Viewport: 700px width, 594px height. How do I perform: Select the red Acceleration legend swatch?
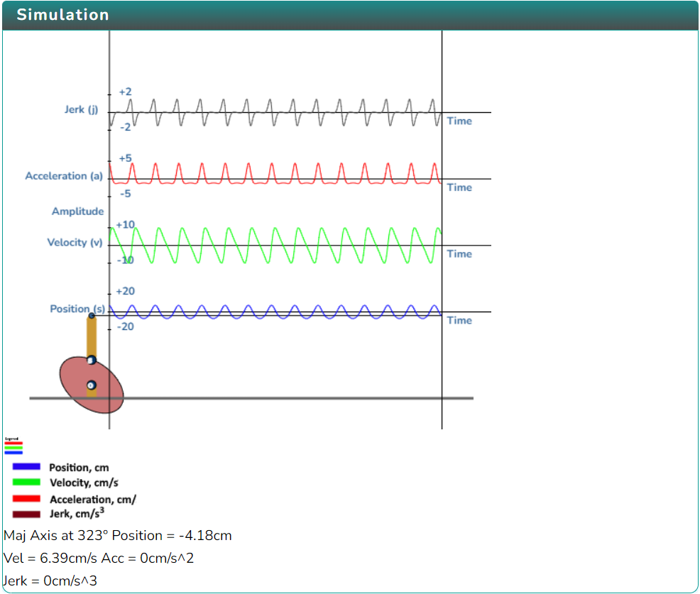(x=26, y=498)
